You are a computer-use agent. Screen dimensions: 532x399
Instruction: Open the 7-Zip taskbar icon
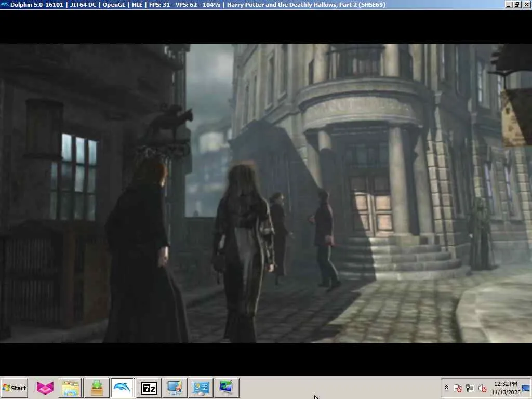(149, 388)
